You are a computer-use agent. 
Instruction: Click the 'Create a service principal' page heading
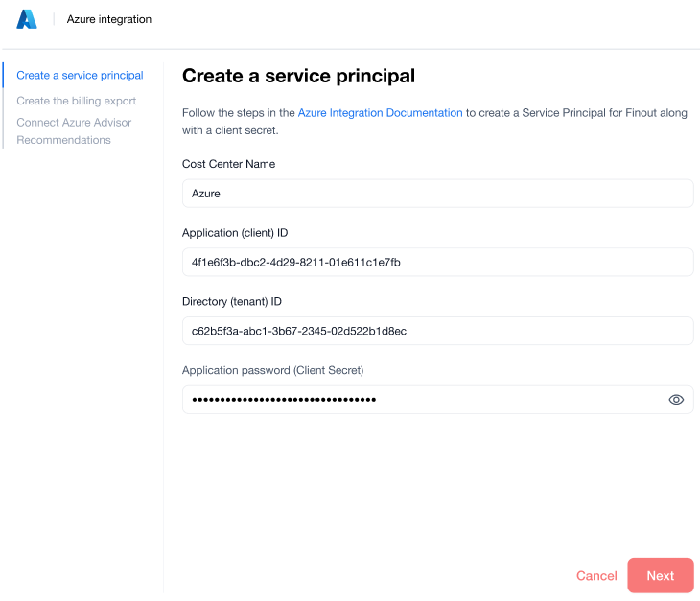pyautogui.click(x=298, y=76)
